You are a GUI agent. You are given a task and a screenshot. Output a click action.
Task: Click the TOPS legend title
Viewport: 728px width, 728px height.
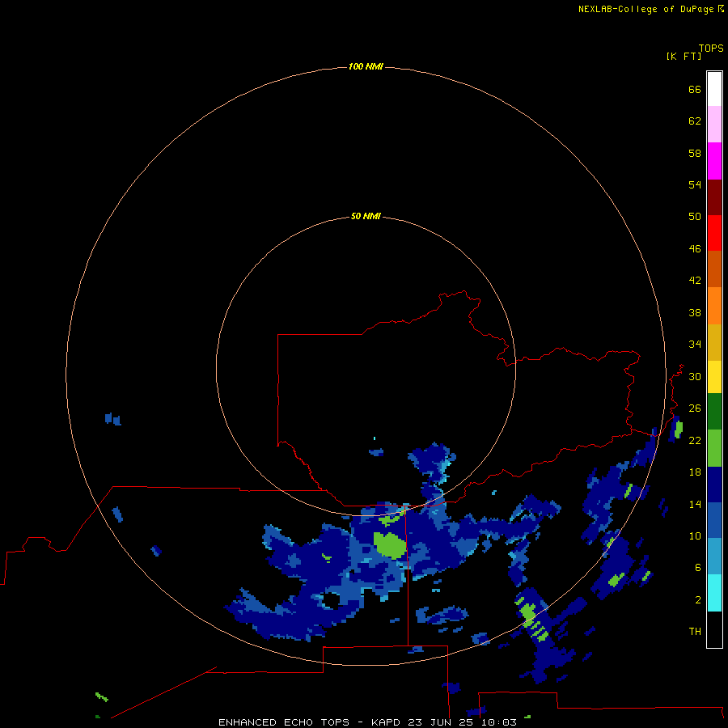711,48
